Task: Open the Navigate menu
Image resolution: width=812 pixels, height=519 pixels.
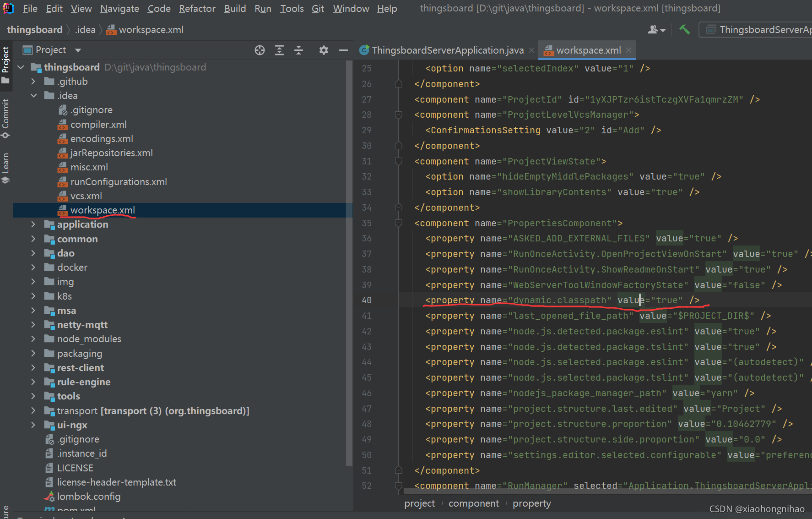Action: pos(119,9)
